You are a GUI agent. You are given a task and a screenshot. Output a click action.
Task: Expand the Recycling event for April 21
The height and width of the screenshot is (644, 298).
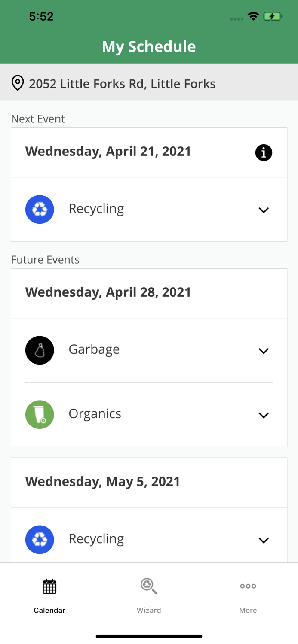[x=264, y=210]
